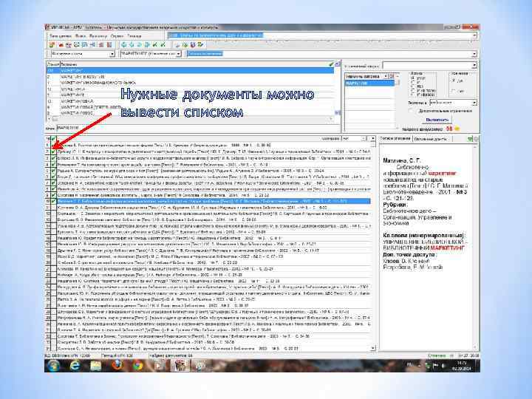This screenshot has width=532, height=399.
Task: Click the Выполнить button
Action: click(437, 120)
